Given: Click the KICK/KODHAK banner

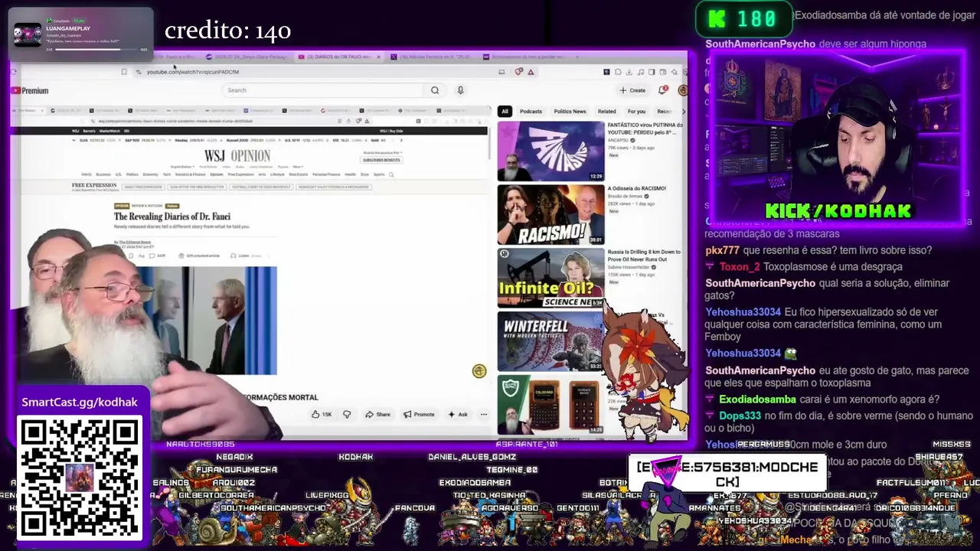Looking at the screenshot, I should [838, 211].
